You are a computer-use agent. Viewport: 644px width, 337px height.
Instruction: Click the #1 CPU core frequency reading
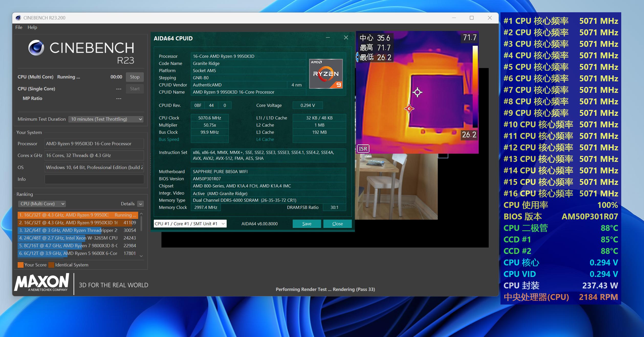[x=561, y=21]
